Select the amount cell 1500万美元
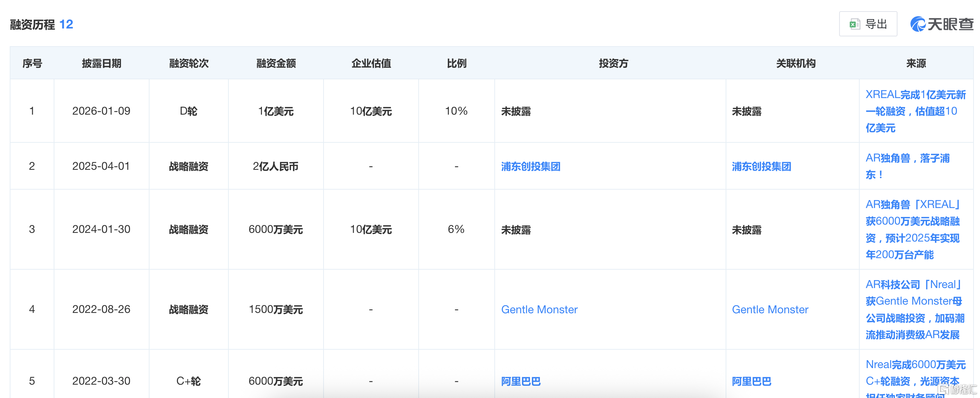 [276, 309]
